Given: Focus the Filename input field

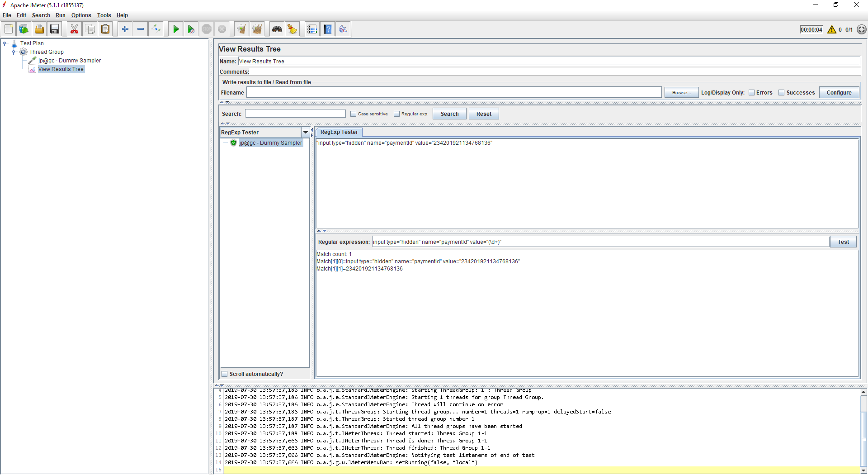Looking at the screenshot, I should tap(454, 93).
